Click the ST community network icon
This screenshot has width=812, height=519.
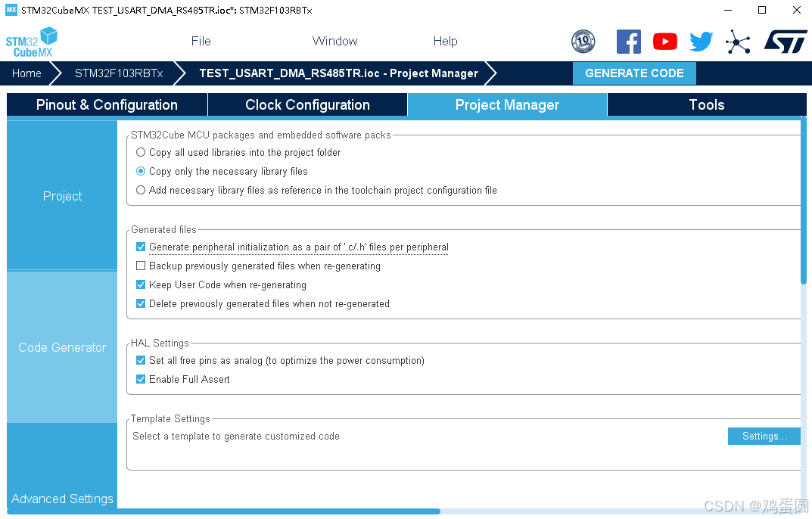(x=738, y=42)
